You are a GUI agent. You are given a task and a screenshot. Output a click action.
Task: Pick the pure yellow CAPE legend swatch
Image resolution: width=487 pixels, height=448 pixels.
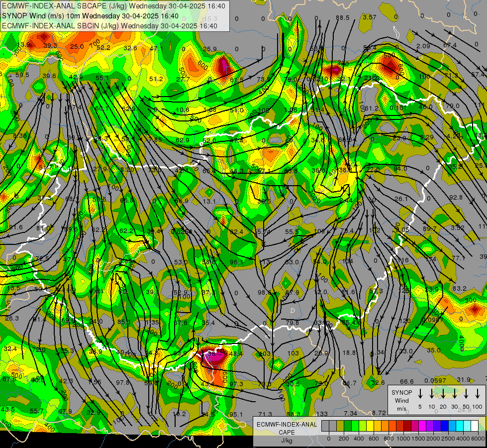click(370, 426)
